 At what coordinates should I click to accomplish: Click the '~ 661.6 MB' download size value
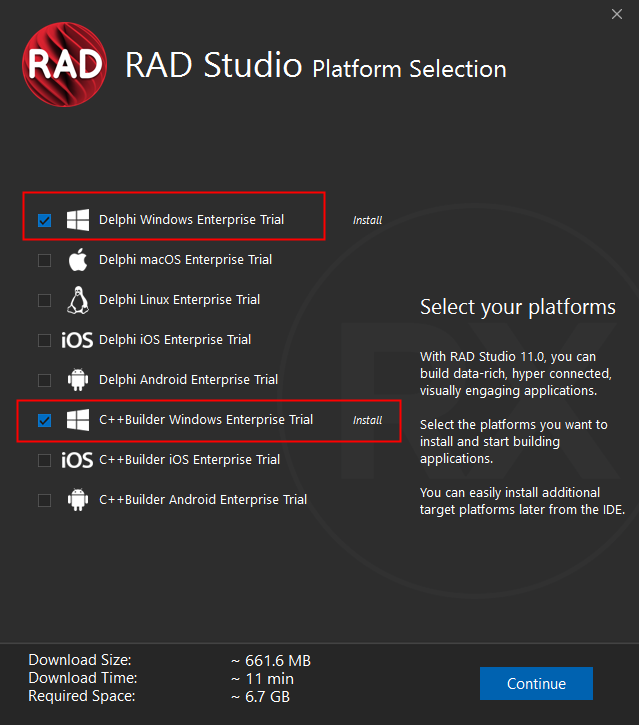point(271,661)
